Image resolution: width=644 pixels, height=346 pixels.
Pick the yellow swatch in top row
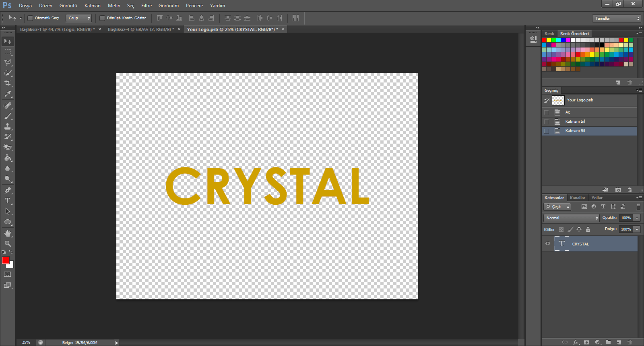549,40
